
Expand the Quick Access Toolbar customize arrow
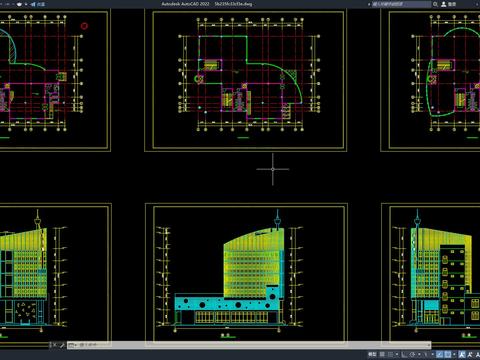(26, 4)
